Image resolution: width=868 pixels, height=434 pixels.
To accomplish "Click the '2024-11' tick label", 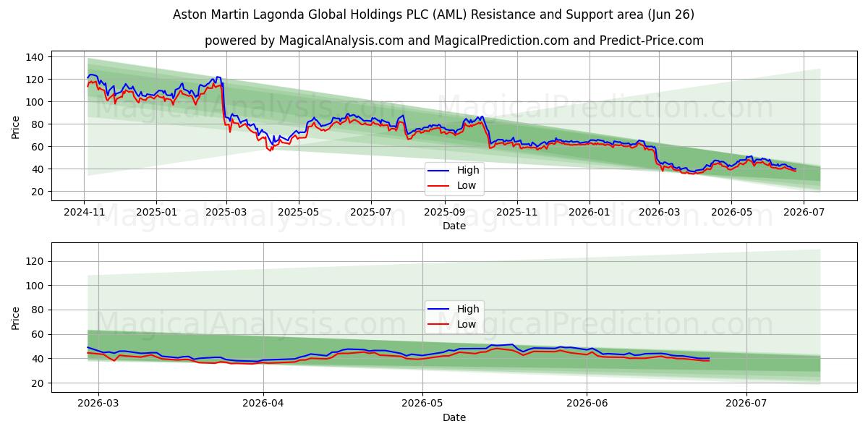I will coord(84,213).
